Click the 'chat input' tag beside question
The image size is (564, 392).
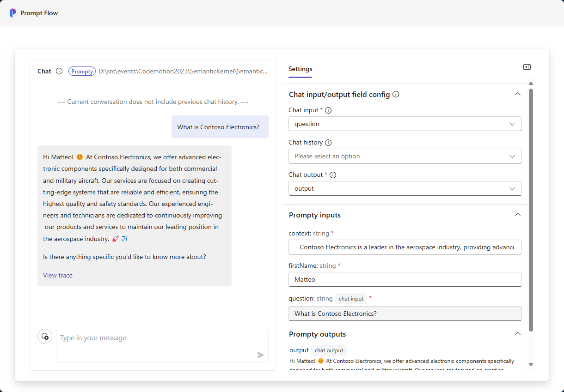point(351,299)
